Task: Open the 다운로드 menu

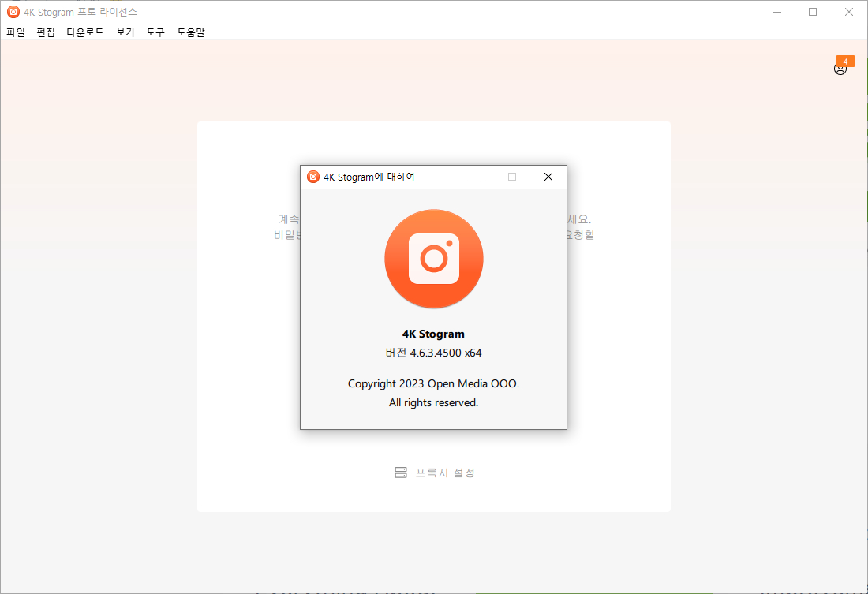Action: pos(85,32)
